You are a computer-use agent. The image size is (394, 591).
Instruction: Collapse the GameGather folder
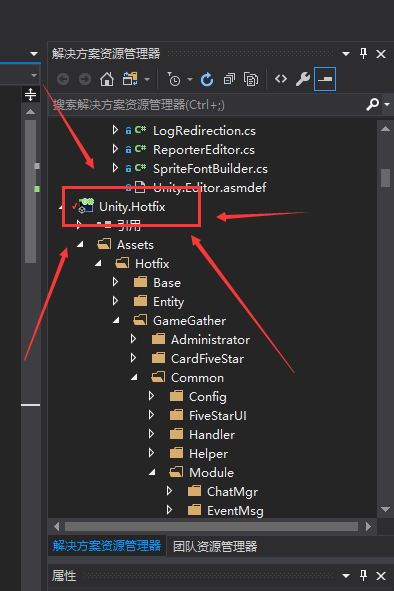[x=116, y=320]
